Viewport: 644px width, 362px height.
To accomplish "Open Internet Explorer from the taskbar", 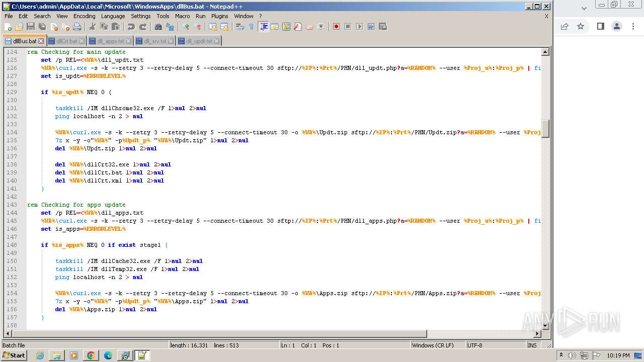I will tap(40, 355).
